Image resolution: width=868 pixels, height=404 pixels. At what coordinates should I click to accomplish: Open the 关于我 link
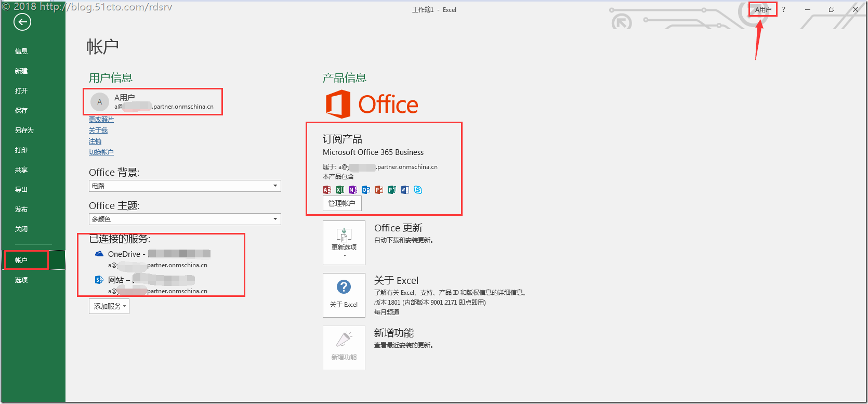98,131
